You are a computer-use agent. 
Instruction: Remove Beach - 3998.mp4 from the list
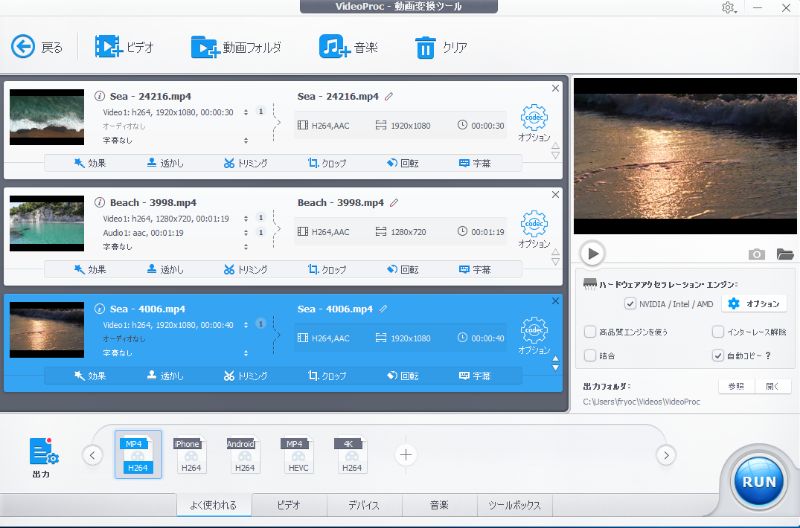tap(556, 195)
